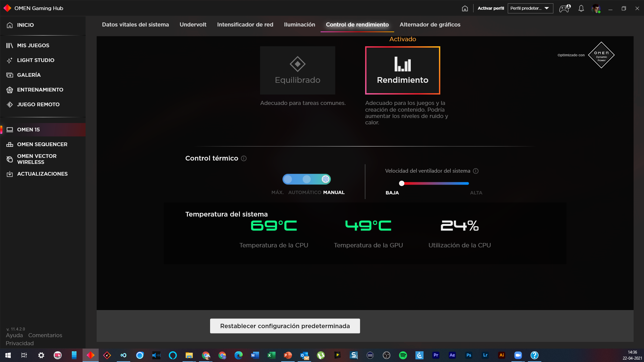Select the Rendimiento performance mode

402,70
